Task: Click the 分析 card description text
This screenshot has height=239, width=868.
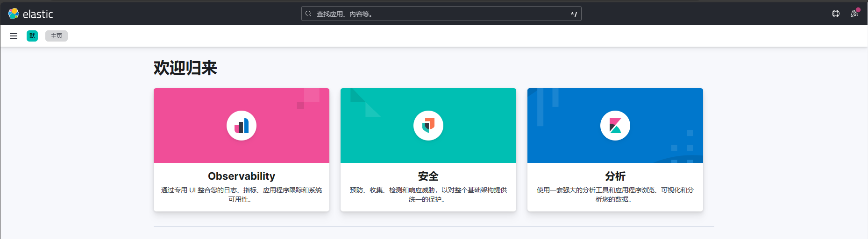Action: (x=615, y=195)
